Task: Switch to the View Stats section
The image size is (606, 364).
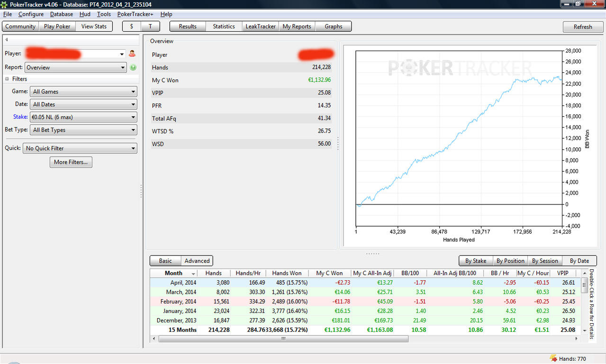Action: (x=94, y=27)
